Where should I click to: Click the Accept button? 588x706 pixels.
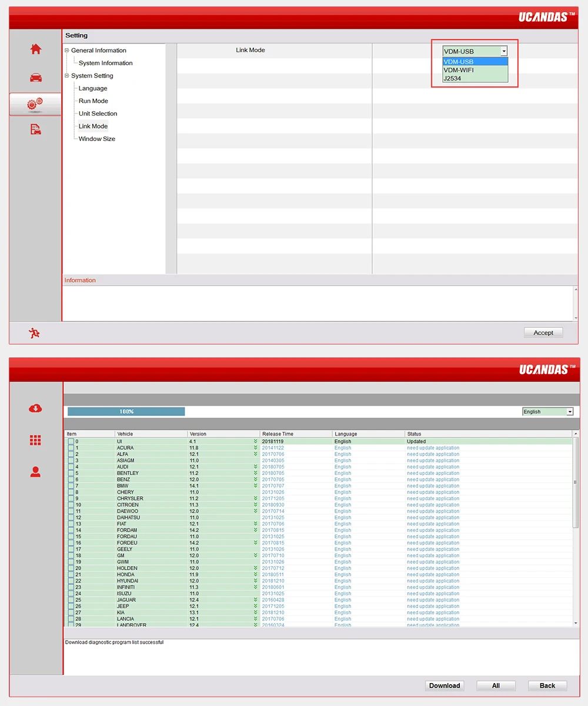543,333
